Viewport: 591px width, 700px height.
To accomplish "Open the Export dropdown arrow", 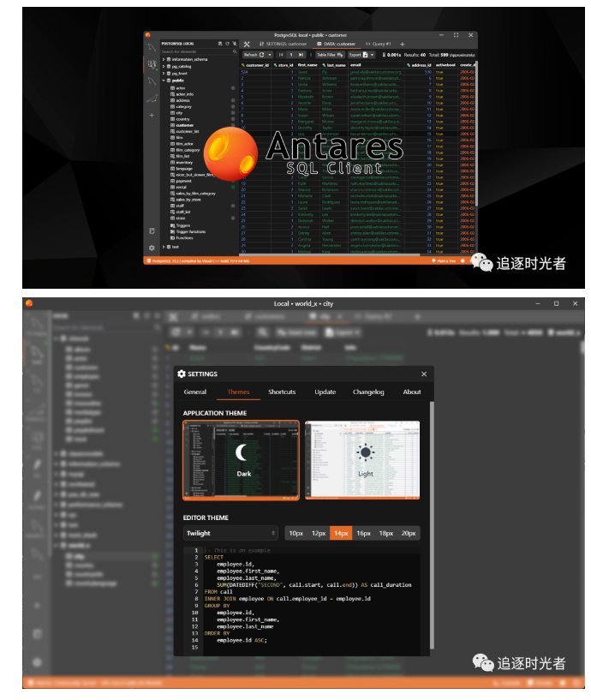I will (x=373, y=55).
